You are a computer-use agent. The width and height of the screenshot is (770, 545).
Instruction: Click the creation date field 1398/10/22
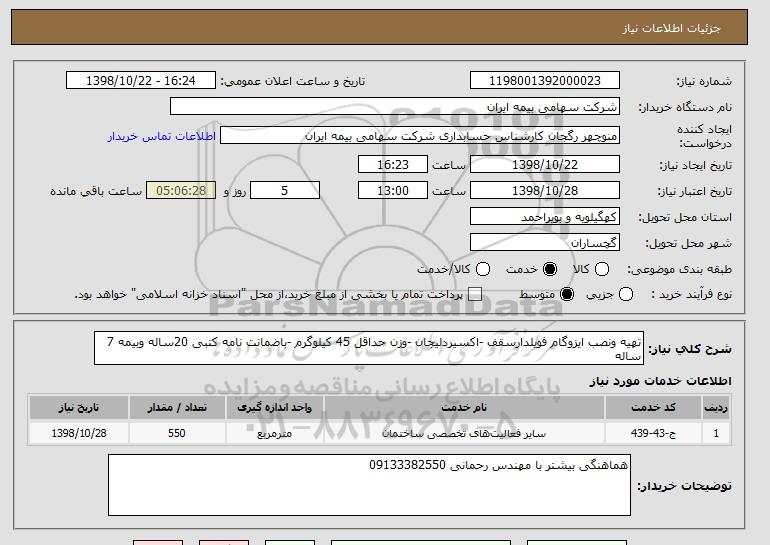click(545, 164)
